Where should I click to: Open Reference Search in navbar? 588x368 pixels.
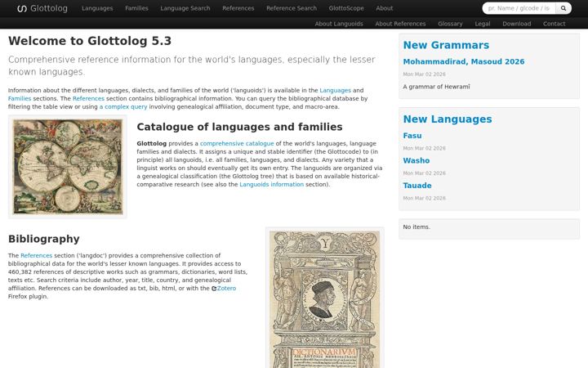[292, 8]
